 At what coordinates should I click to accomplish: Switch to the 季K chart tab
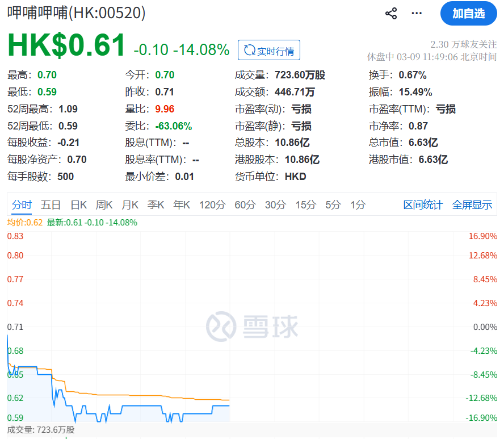click(156, 205)
